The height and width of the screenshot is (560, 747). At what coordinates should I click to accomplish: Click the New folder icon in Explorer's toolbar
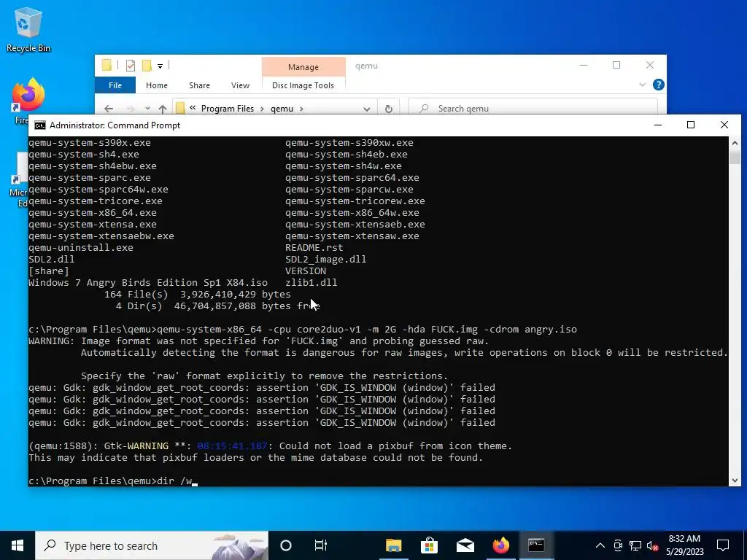(147, 65)
